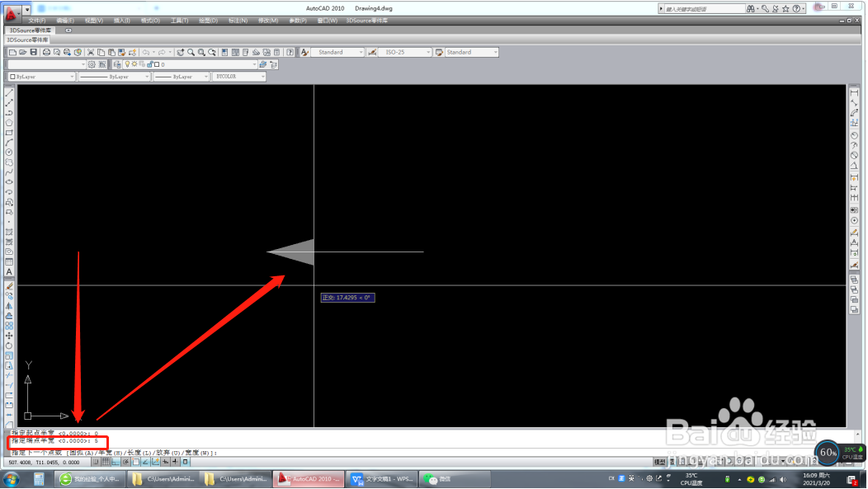Save the current drawing
This screenshot has height=489, width=868.
coord(33,52)
